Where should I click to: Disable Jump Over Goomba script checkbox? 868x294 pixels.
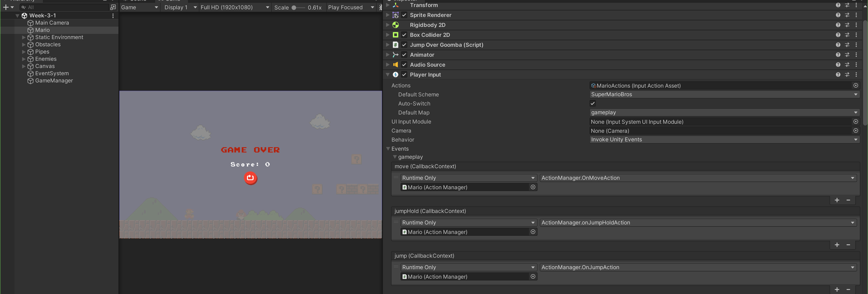tap(404, 45)
